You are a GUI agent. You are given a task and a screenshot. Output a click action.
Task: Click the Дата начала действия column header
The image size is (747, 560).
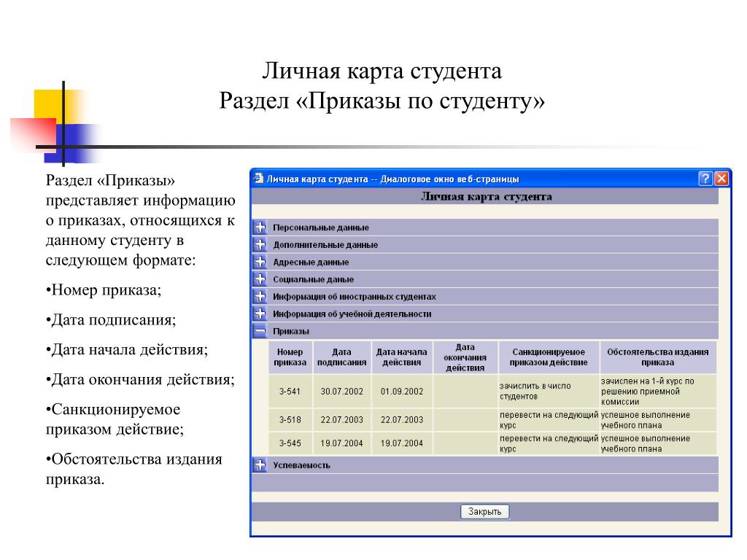[402, 357]
